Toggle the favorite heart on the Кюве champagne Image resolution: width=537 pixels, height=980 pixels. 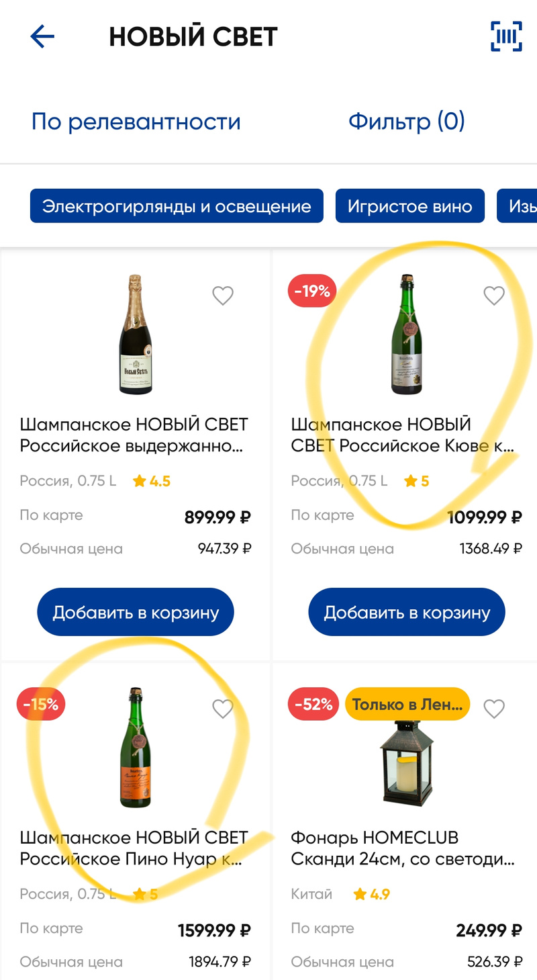point(494,296)
